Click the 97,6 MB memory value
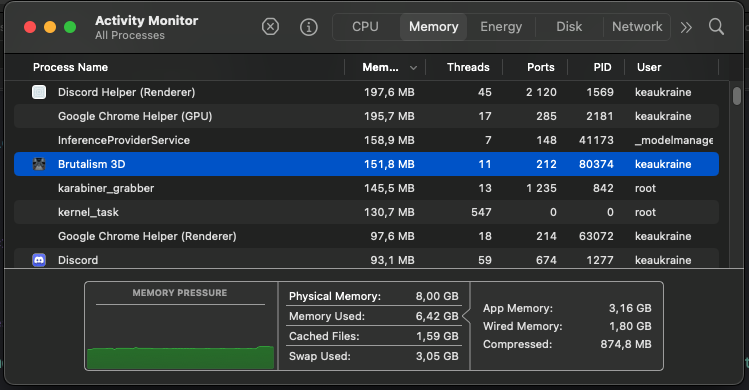The width and height of the screenshot is (749, 390). pyautogui.click(x=393, y=236)
